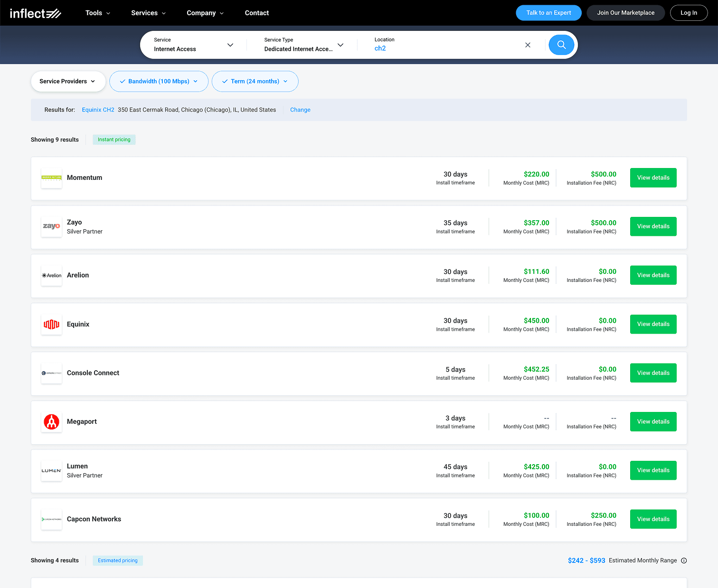Click the $452.25 monthly cost
The height and width of the screenshot is (588, 718).
(536, 369)
